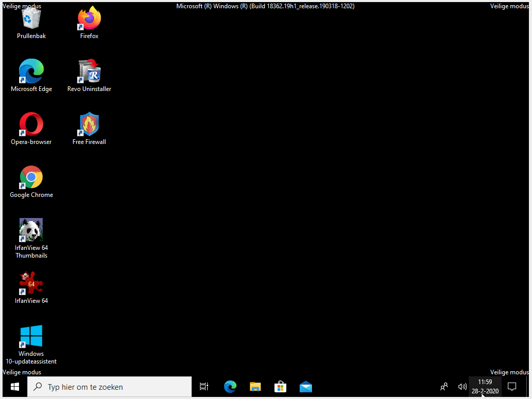The height and width of the screenshot is (399, 532).
Task: Open Microsoft Store from the taskbar
Action: (281, 387)
